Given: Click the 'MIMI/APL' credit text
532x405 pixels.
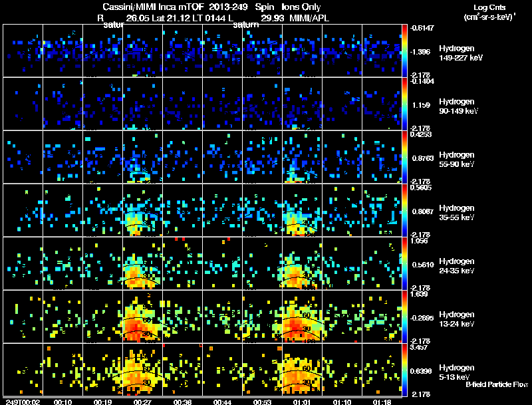Looking at the screenshot, I should 309,18.
